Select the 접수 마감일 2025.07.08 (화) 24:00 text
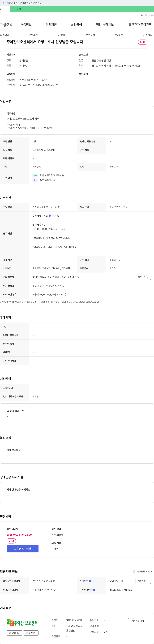Screen dimensions: 154x644 pyautogui.click(x=19, y=535)
